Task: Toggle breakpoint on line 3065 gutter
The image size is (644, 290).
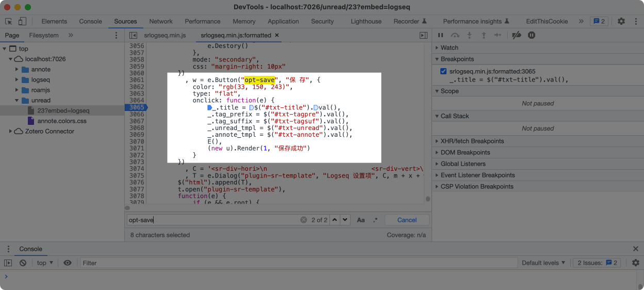Action: [136, 107]
